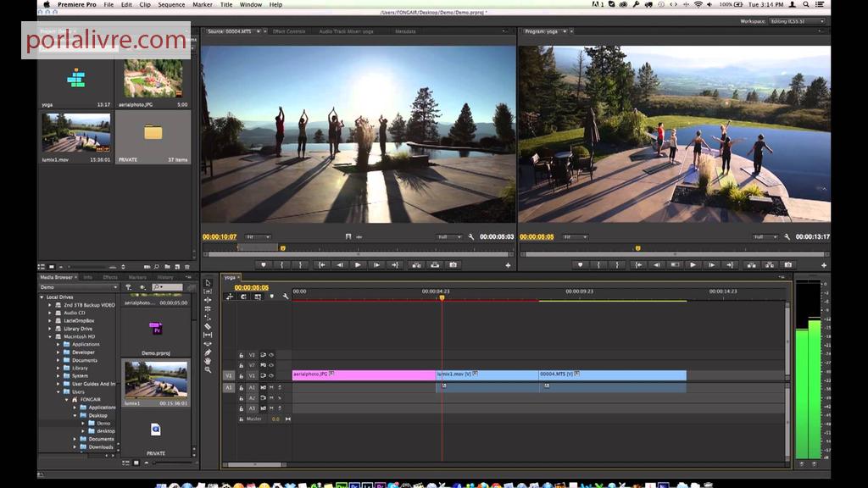The image size is (868, 488).
Task: Open the File menu
Action: 108,4
